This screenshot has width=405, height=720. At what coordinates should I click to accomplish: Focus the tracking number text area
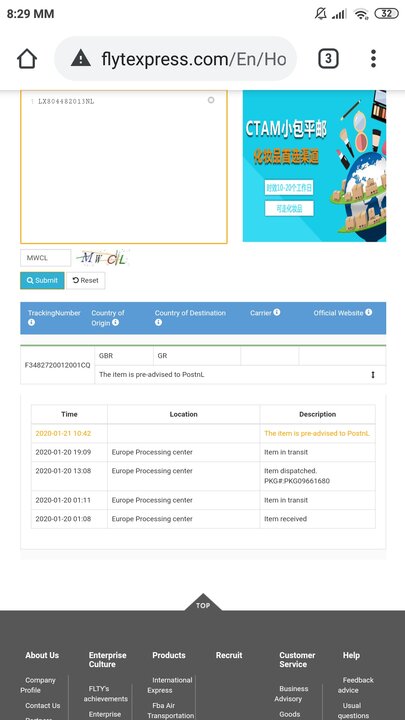[x=124, y=167]
